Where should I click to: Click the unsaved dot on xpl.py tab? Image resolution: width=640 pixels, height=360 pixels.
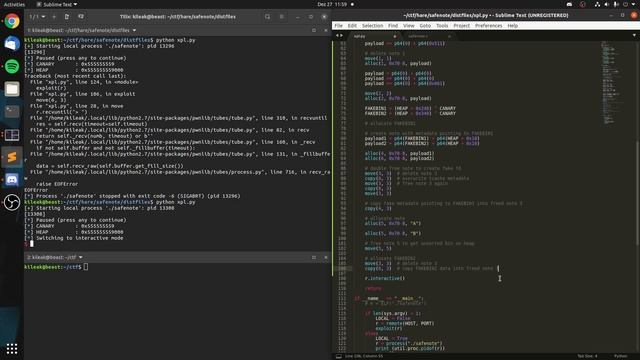pyautogui.click(x=395, y=36)
